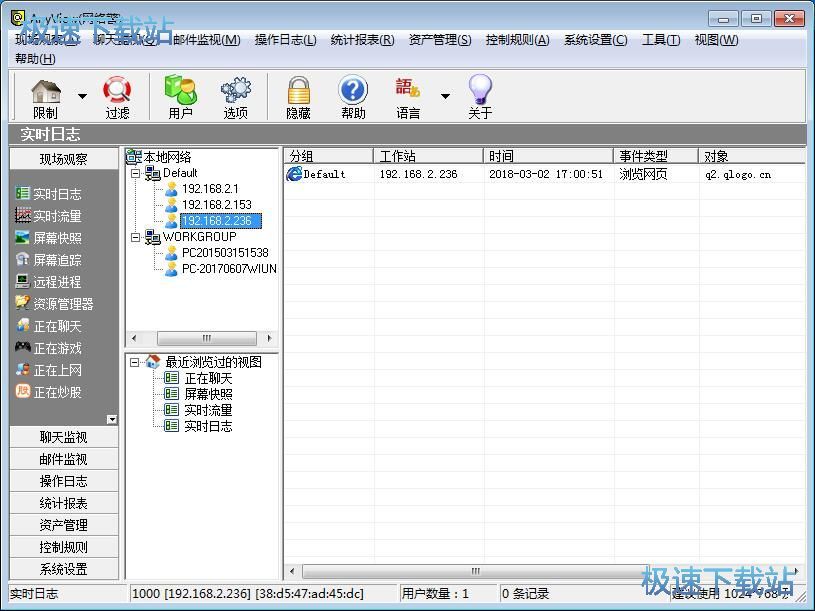Collapse the WORKGROUP tree node
Viewport: 815px width, 611px height.
pos(136,237)
